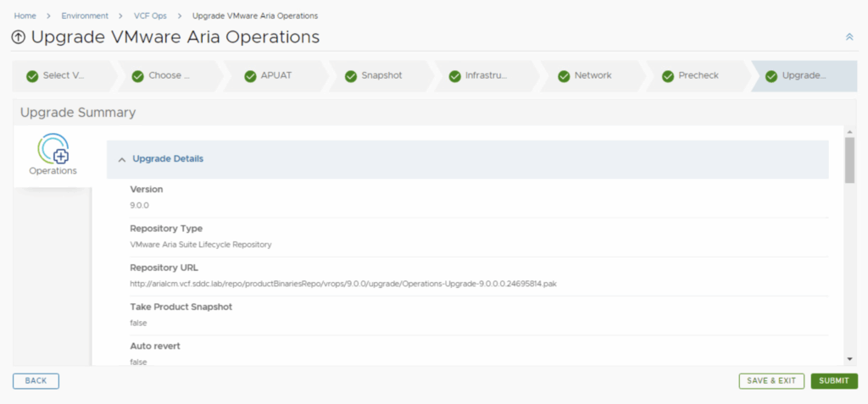
Task: Click the SAVE & EXIT button
Action: tap(771, 381)
